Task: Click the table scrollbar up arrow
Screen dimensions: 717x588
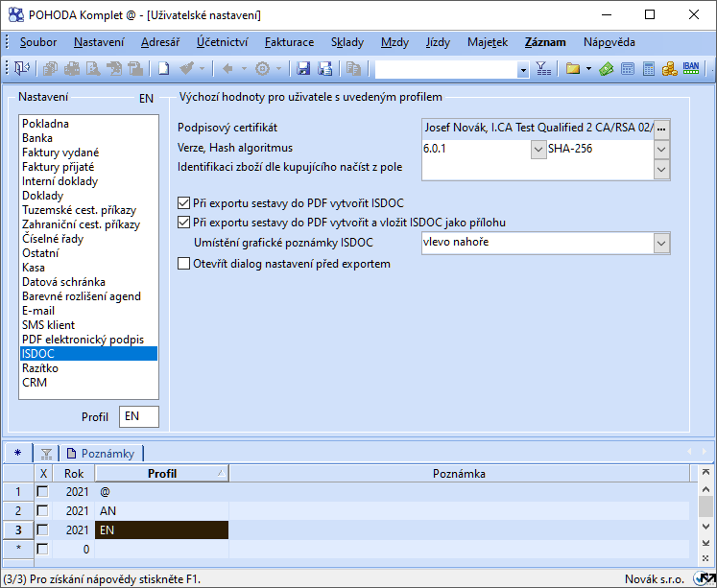Action: click(x=705, y=489)
